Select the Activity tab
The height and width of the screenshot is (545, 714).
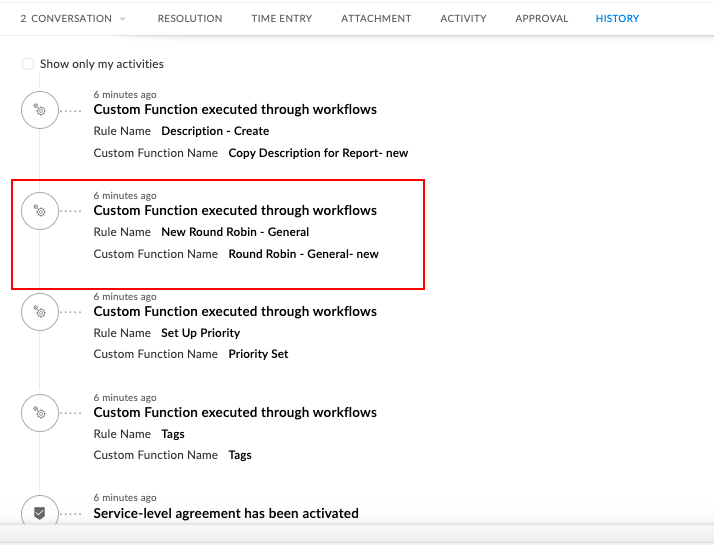click(463, 18)
